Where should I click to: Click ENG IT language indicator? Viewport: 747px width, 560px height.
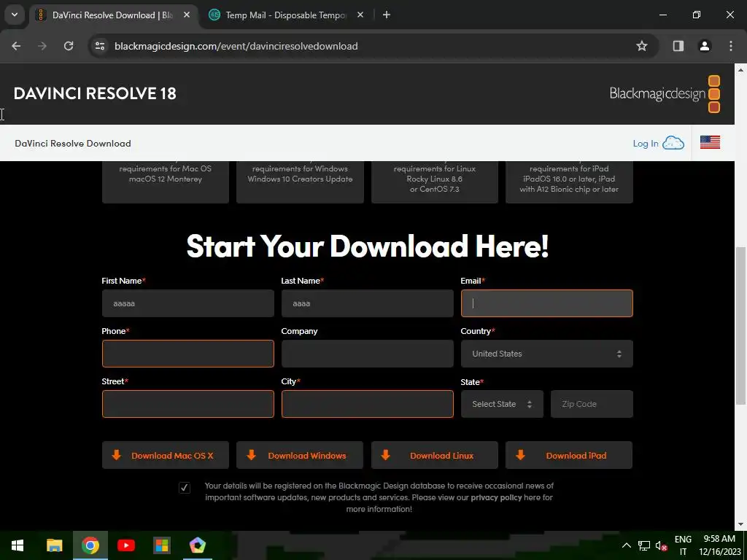pos(683,545)
